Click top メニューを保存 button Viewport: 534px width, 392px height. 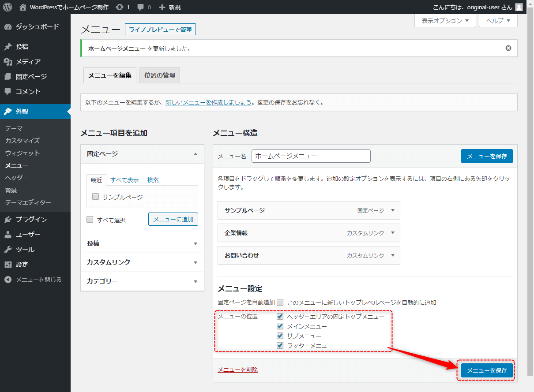(x=487, y=156)
